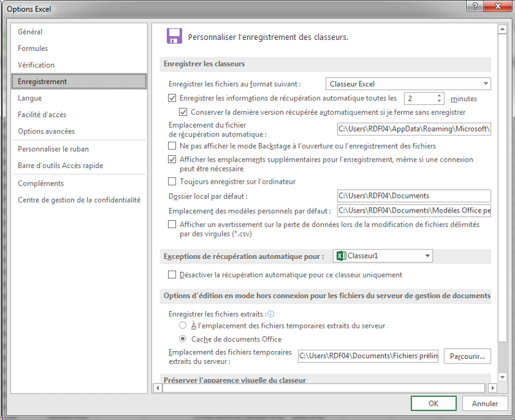Enable 'Ne pas afficher le mode Backstage'

tap(172, 146)
